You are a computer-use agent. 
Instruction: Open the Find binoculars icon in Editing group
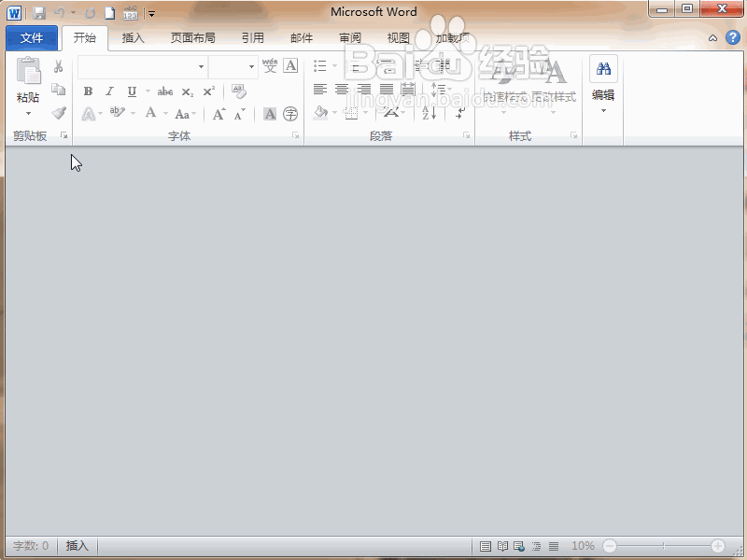coord(603,69)
